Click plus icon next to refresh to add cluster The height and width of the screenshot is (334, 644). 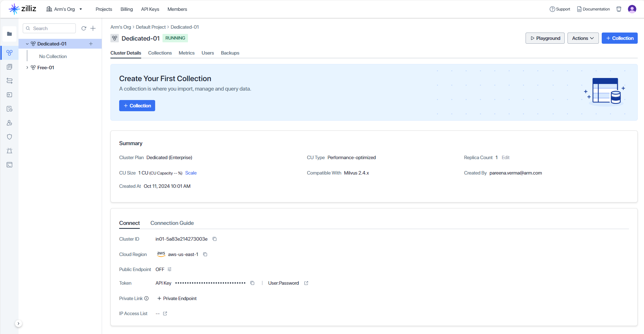tap(93, 28)
